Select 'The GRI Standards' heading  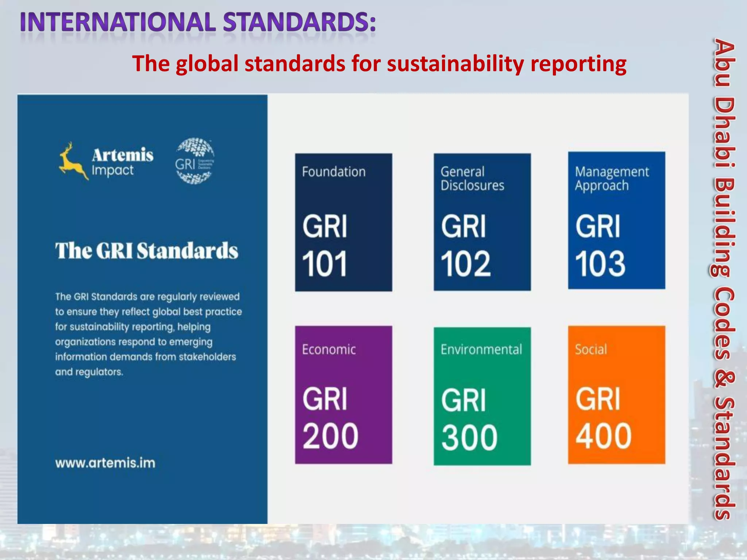pos(147,251)
